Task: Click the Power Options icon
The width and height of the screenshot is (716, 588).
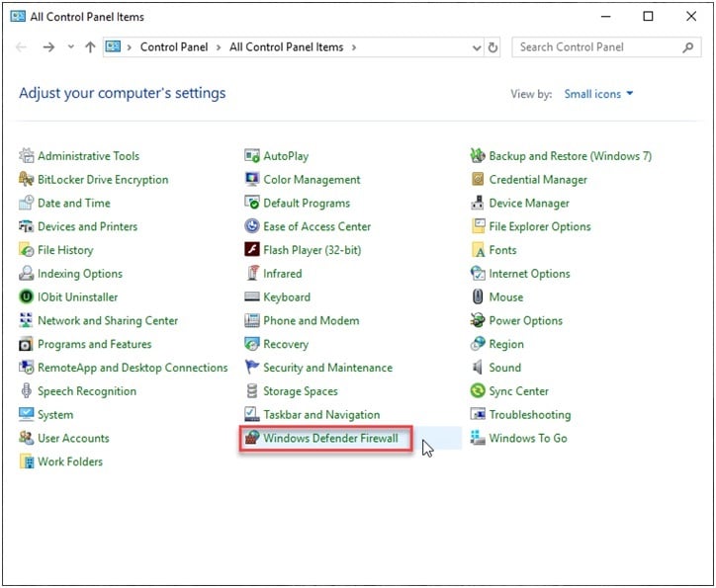Action: click(x=478, y=320)
